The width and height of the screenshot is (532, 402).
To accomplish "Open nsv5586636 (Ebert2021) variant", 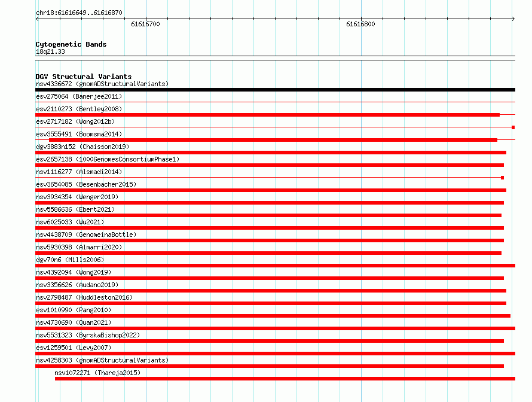I will [75, 209].
